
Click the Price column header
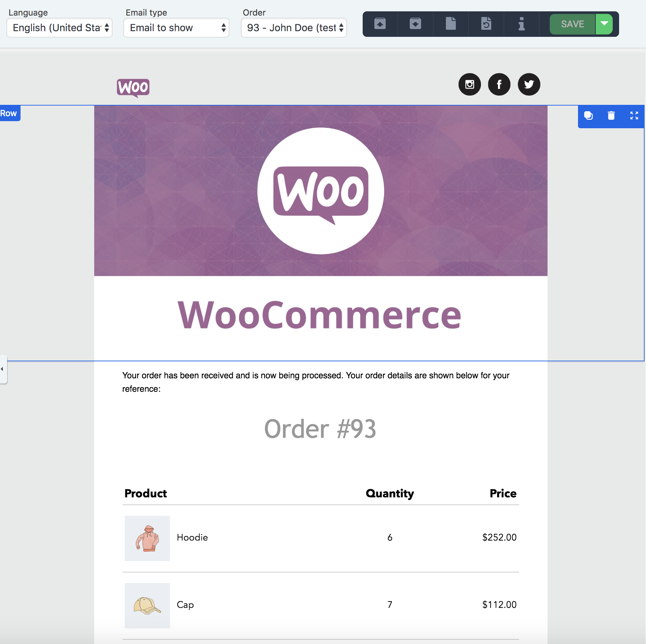(x=503, y=493)
